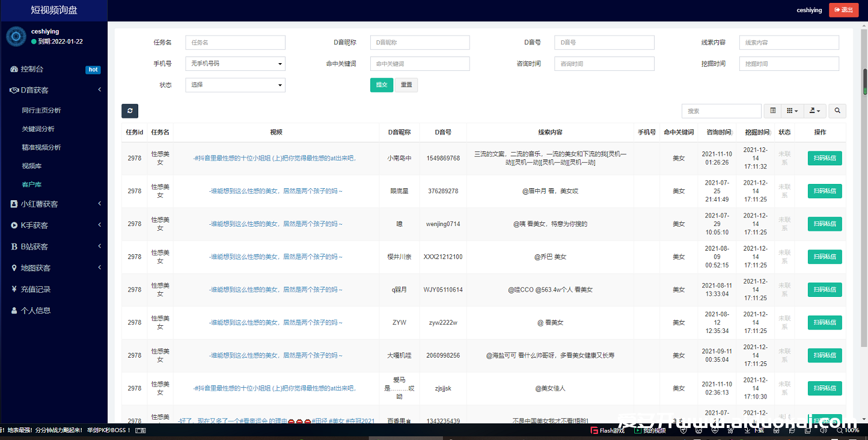Open video link in 大嘴机哇 row
This screenshot has width=868, height=440.
click(x=276, y=355)
